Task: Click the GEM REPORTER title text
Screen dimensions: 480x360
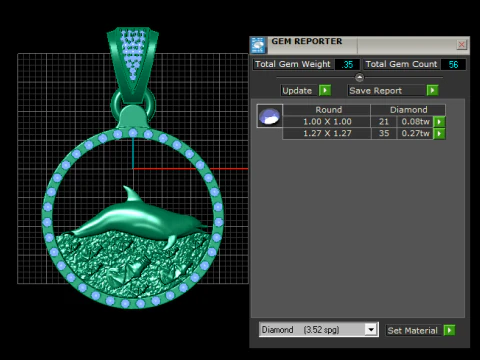Action: 307,41
